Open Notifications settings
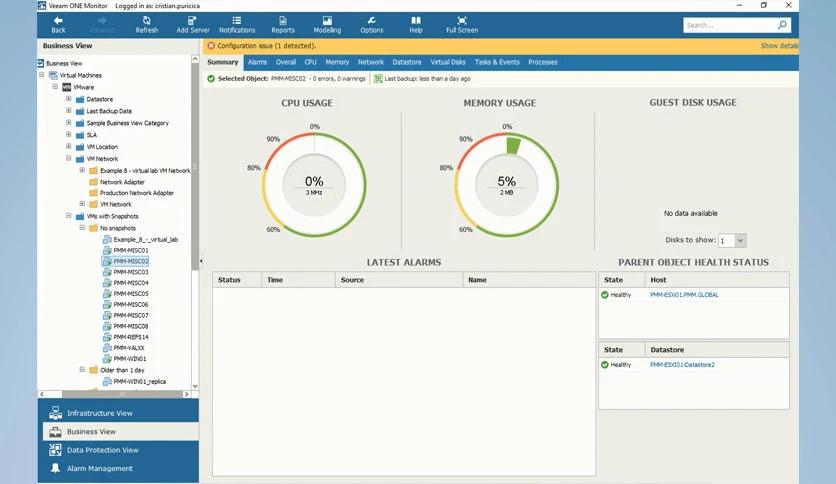The image size is (836, 484). click(x=237, y=25)
